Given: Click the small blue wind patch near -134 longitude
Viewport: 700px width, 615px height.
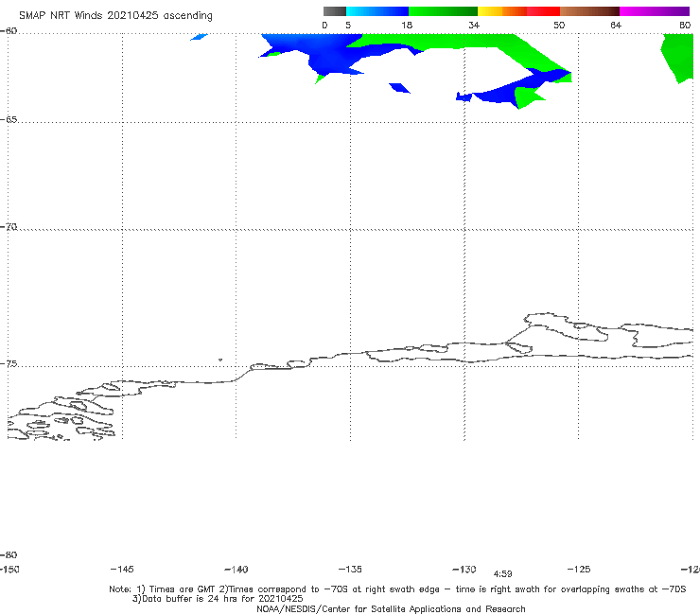Looking at the screenshot, I should click(399, 88).
